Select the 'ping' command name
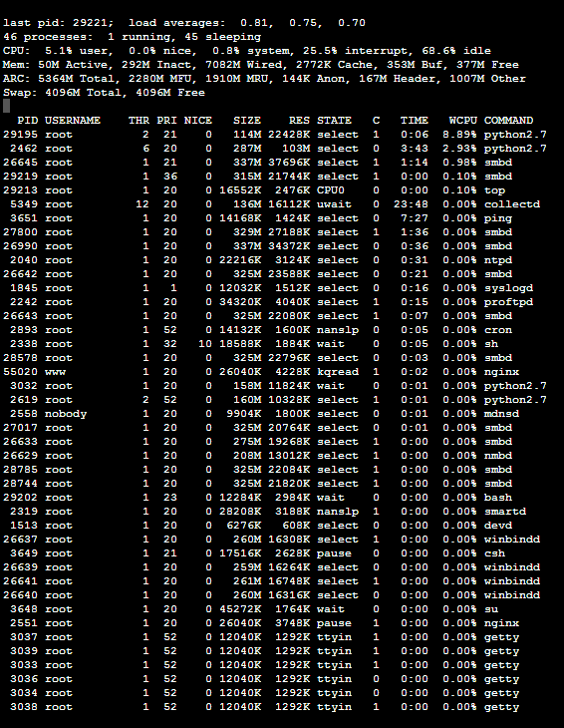The width and height of the screenshot is (564, 728). coord(498,218)
